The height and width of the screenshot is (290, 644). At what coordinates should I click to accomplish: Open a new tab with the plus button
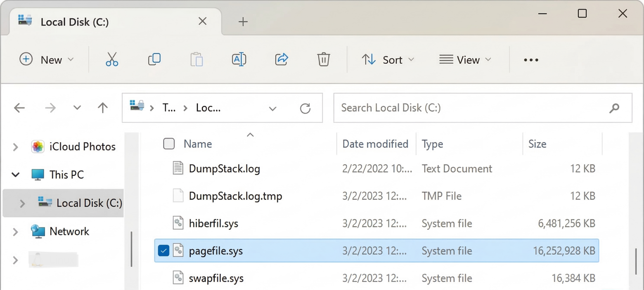243,22
